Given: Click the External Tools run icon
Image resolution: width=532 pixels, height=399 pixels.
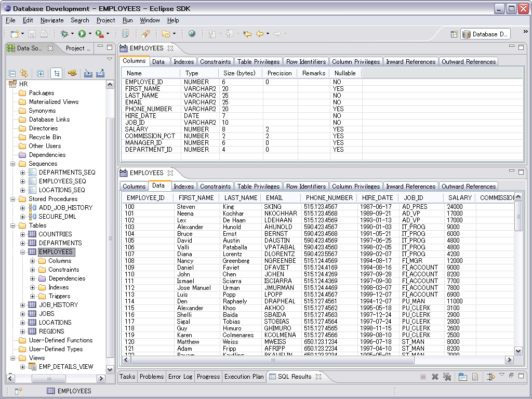Looking at the screenshot, I should point(100,34).
